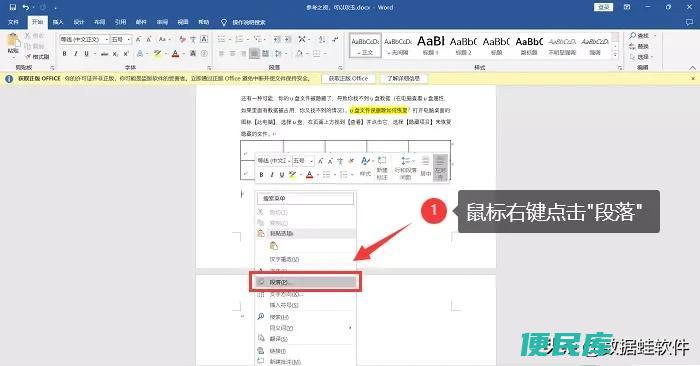The image size is (700, 366).
Task: Open the ribbon font size dropdown
Action: [x=129, y=39]
